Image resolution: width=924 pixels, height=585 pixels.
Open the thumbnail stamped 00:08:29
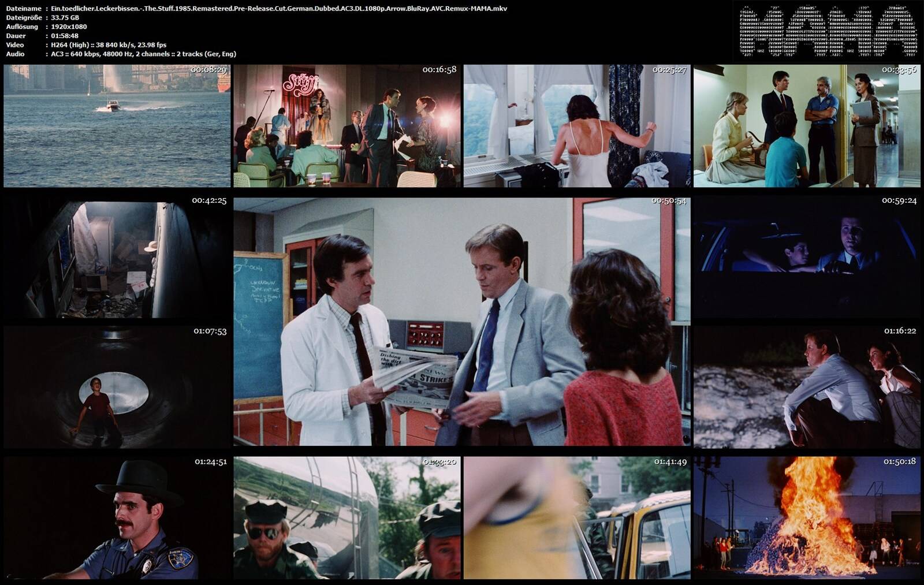pyautogui.click(x=117, y=126)
